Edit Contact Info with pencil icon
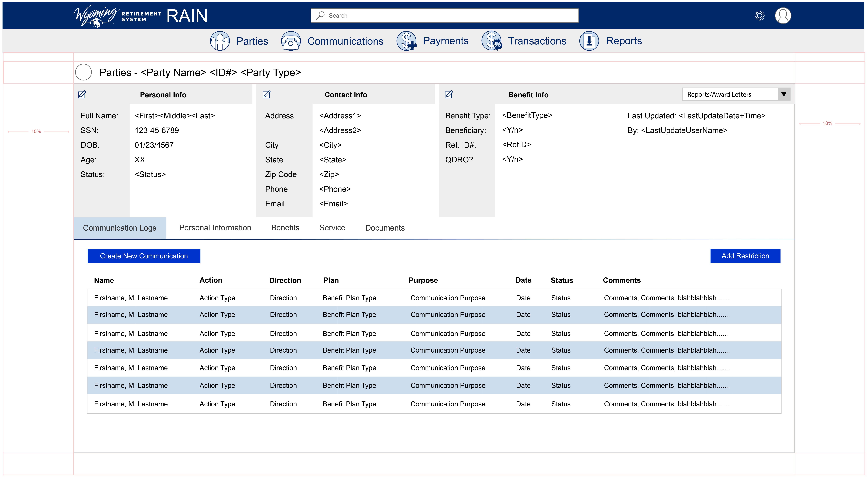This screenshot has width=868, height=478. [x=267, y=94]
